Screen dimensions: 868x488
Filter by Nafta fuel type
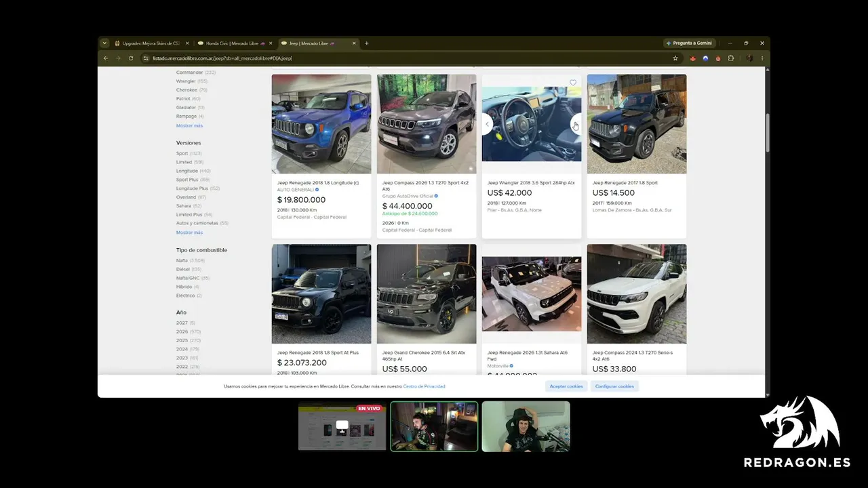191,261
